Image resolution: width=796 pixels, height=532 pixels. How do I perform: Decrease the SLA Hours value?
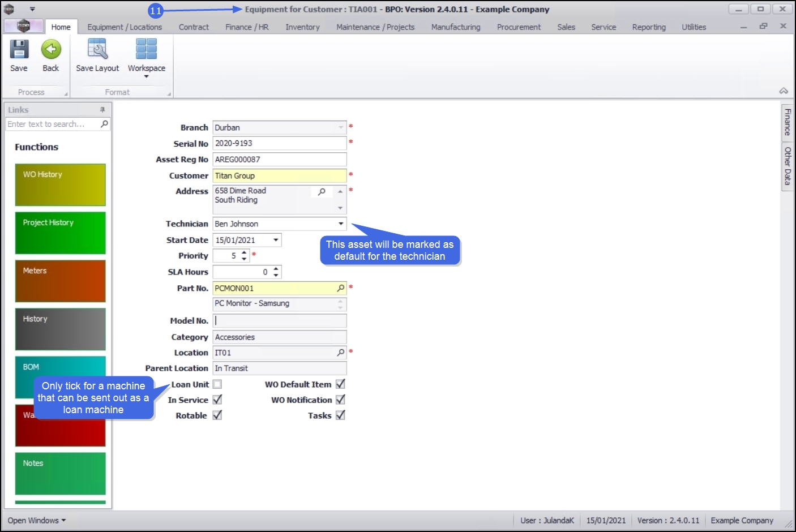(x=276, y=275)
